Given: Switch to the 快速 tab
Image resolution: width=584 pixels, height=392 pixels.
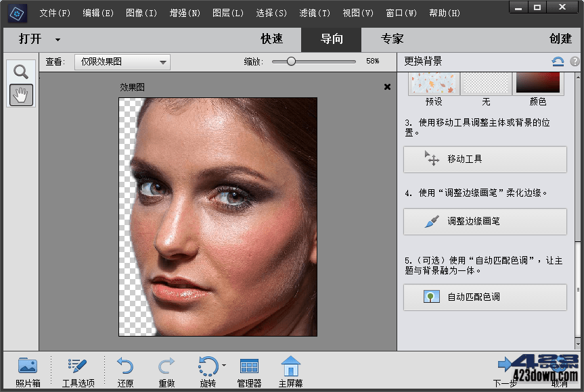Looking at the screenshot, I should pos(271,39).
